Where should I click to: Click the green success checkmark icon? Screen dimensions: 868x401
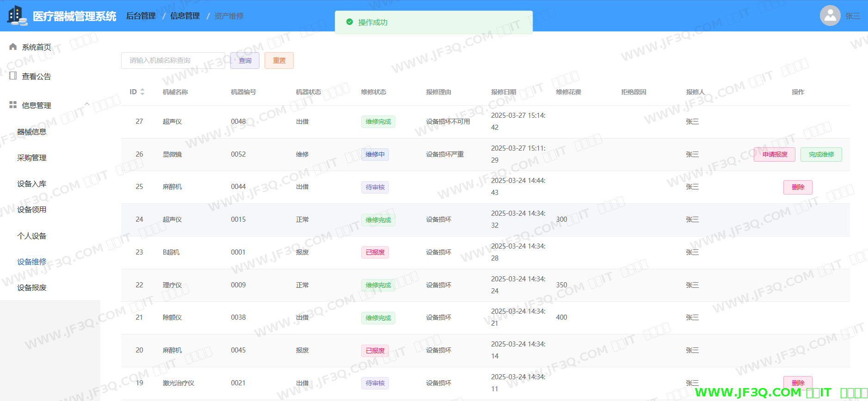350,22
